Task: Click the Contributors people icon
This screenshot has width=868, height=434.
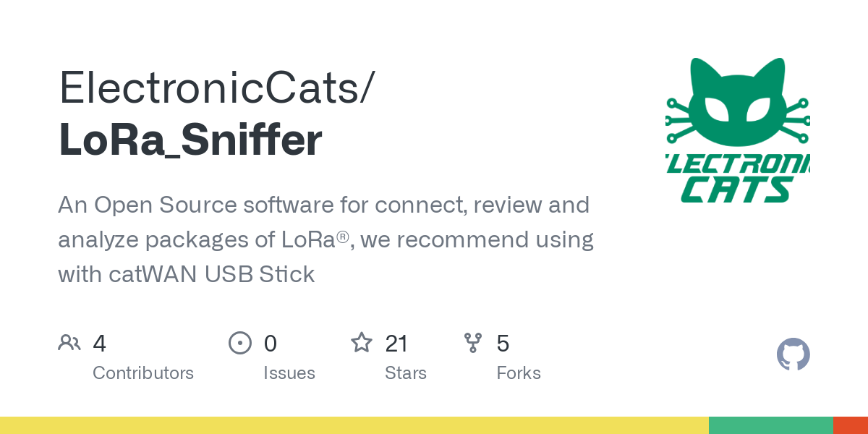Action: click(69, 343)
